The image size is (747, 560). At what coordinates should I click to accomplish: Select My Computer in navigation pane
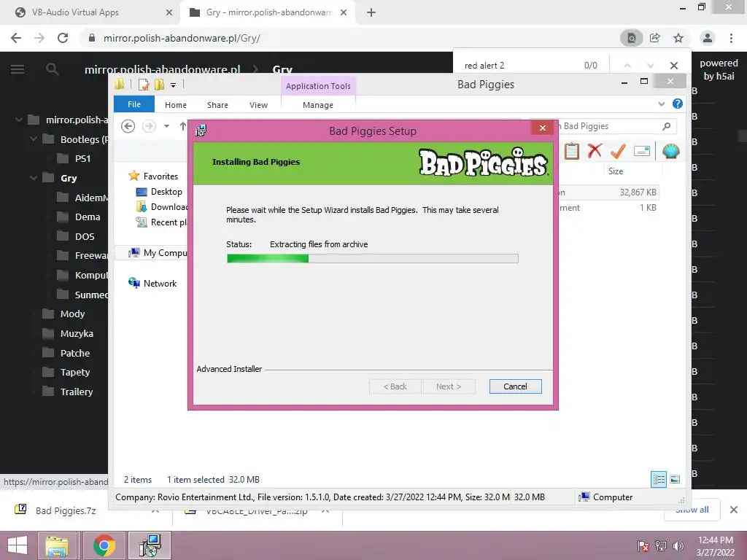pyautogui.click(x=158, y=253)
